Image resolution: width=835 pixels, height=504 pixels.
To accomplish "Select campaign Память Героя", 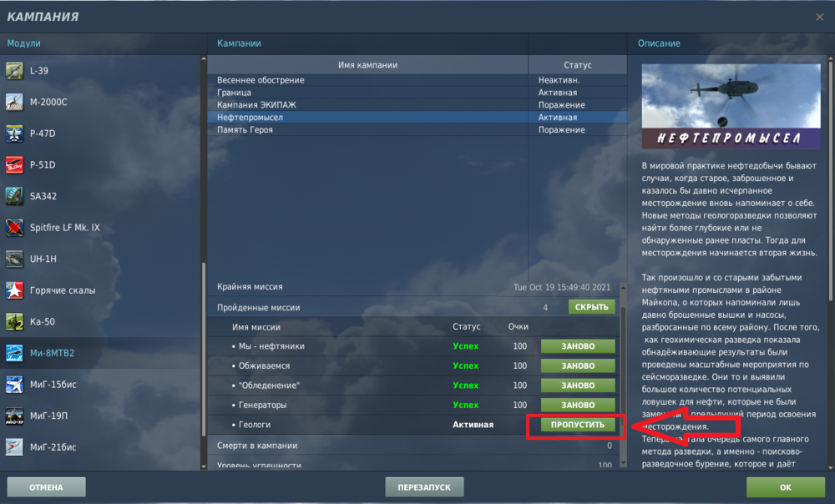I will [417, 130].
